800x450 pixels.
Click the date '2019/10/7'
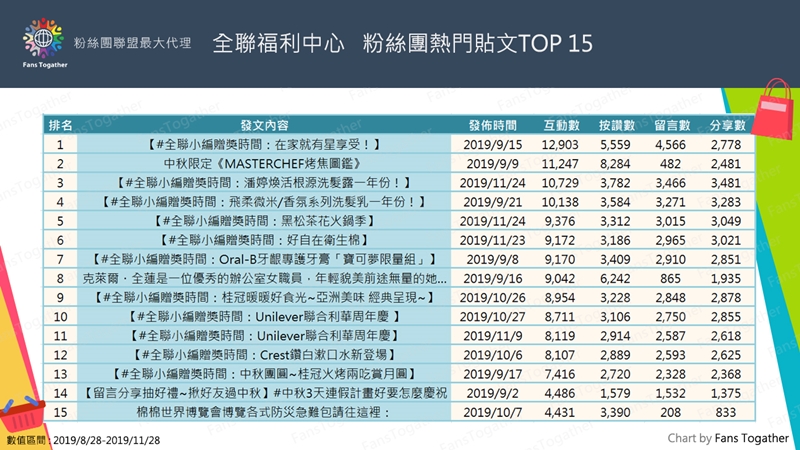492,412
